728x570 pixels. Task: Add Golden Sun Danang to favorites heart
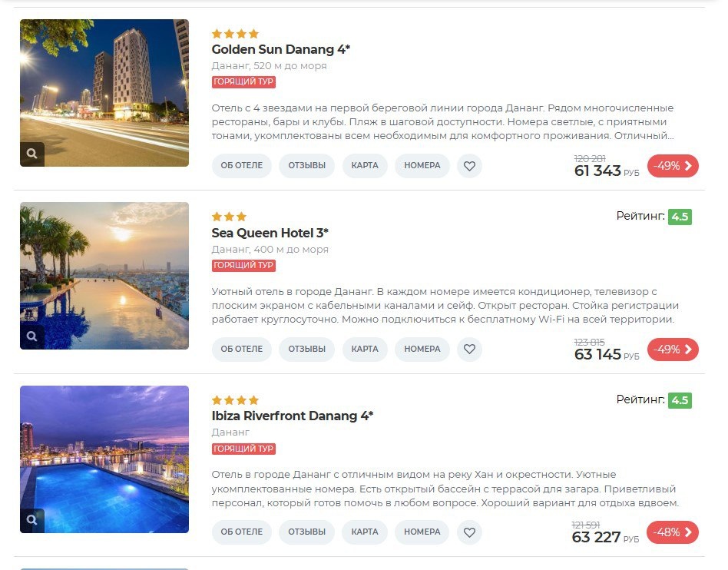pyautogui.click(x=469, y=166)
